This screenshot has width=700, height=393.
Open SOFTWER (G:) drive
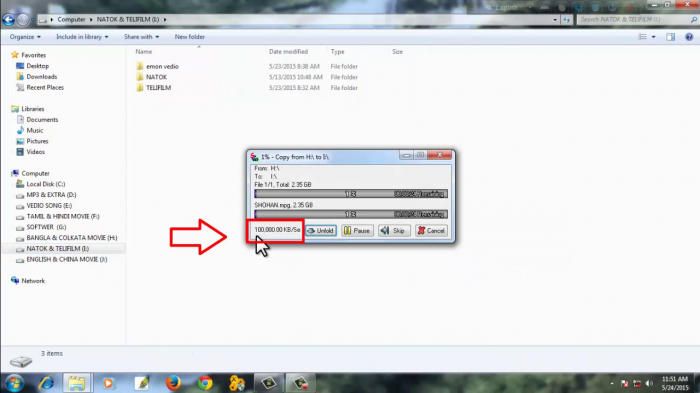[46, 227]
